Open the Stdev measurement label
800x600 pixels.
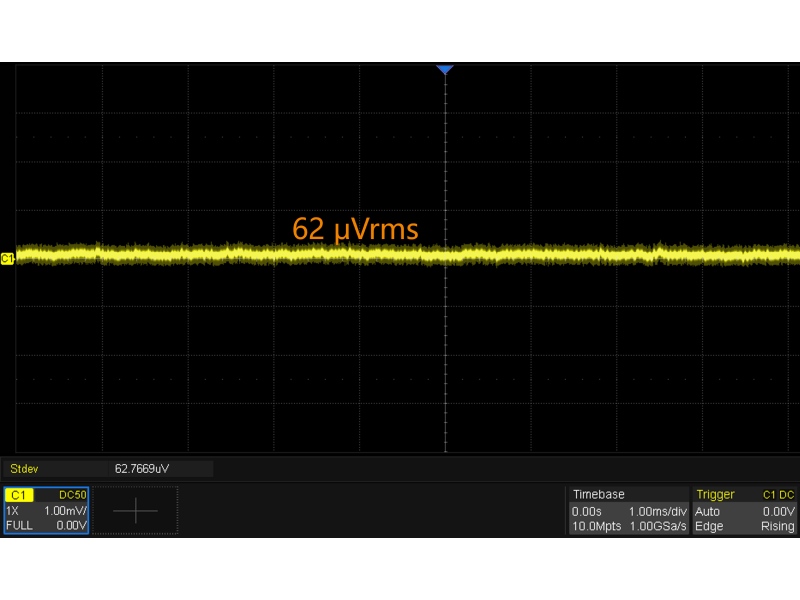tap(22, 468)
